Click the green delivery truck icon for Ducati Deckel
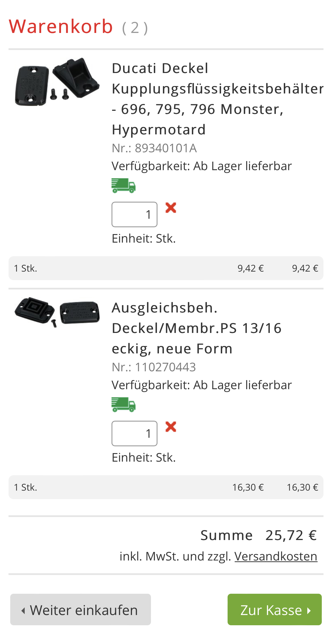Viewport: 332px width, 644px height. click(x=124, y=186)
